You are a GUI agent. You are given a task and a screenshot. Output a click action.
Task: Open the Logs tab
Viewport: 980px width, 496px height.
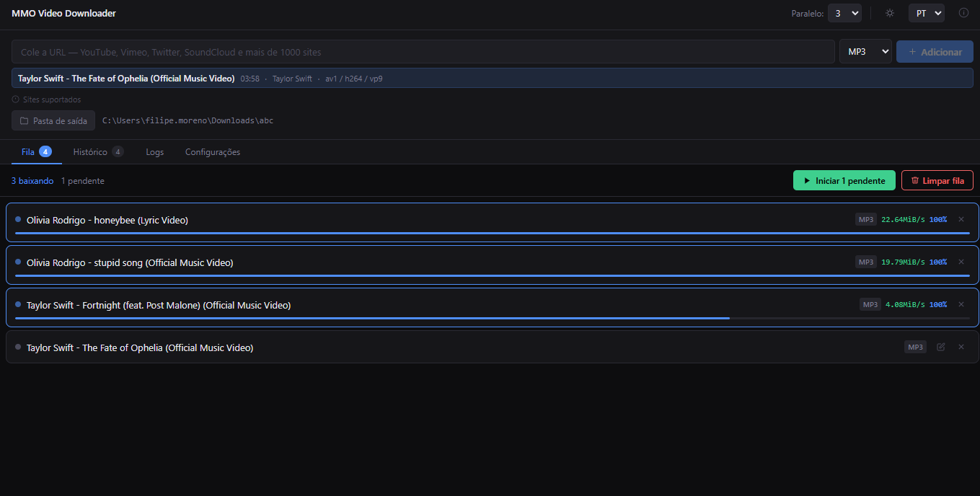pos(154,152)
